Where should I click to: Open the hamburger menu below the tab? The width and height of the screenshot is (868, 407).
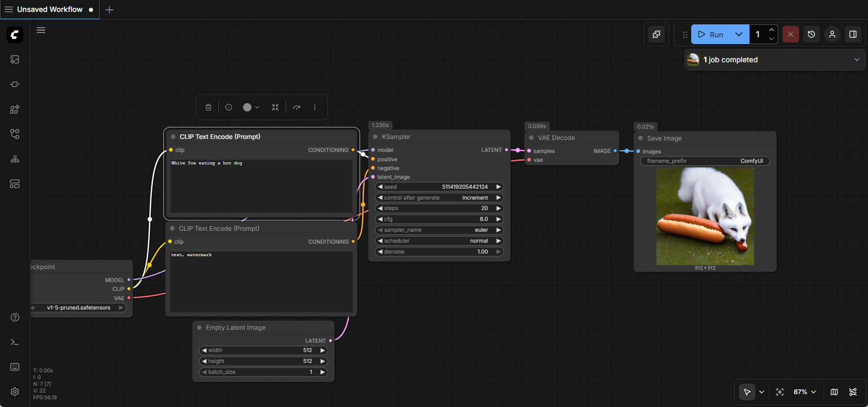click(41, 30)
